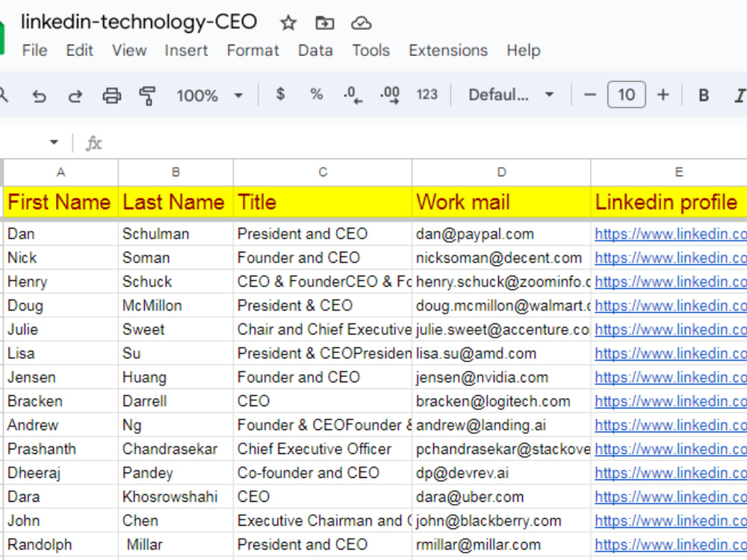Move document using the folder icon
The height and width of the screenshot is (560, 747).
coord(324,23)
